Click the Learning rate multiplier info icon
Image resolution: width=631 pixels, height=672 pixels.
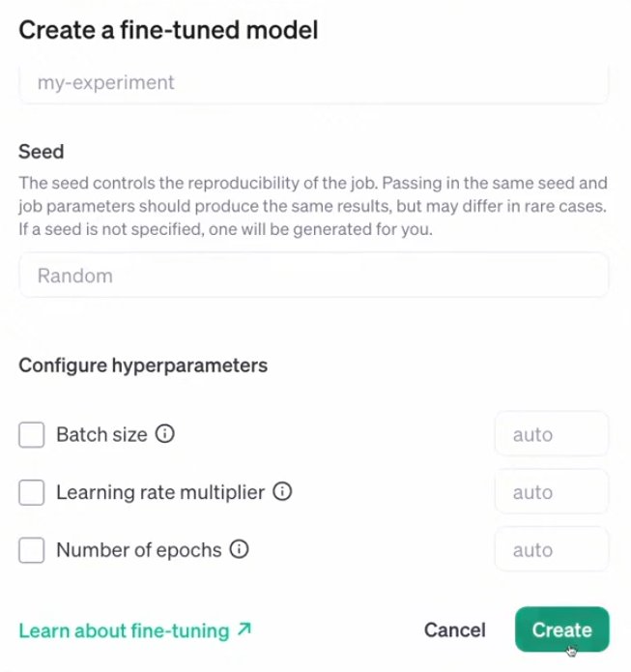282,491
